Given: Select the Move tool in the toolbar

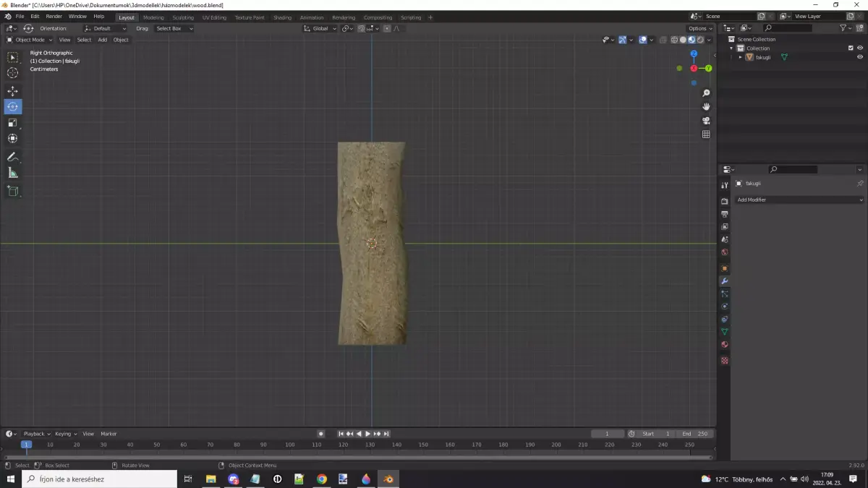Looking at the screenshot, I should 13,91.
